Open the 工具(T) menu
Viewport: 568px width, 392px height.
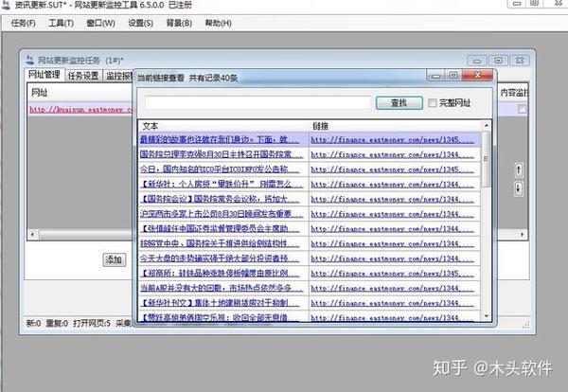pos(61,23)
